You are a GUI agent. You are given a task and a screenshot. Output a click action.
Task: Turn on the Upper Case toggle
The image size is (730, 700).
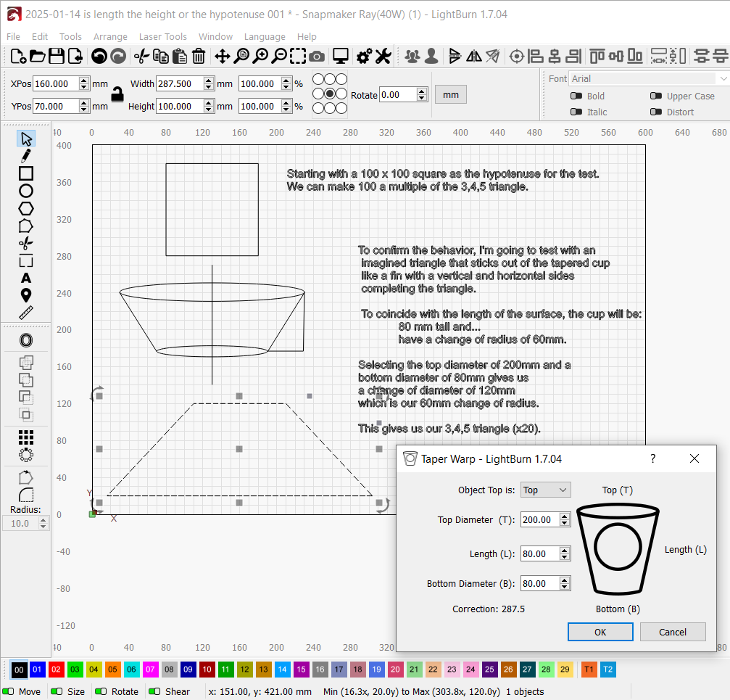click(x=655, y=96)
